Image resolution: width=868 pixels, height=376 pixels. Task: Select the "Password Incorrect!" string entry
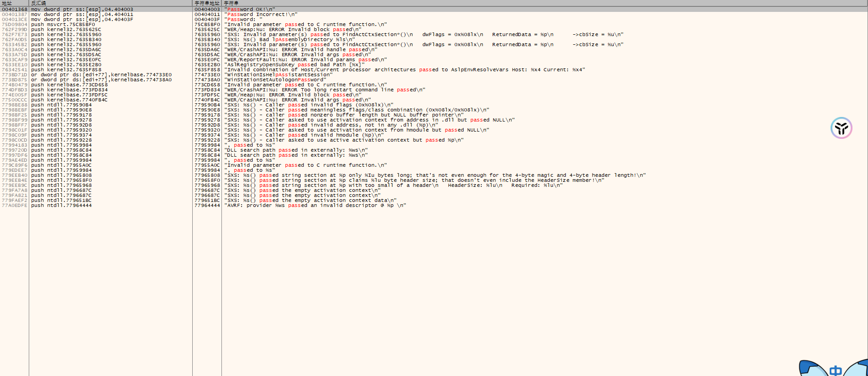tap(260, 14)
